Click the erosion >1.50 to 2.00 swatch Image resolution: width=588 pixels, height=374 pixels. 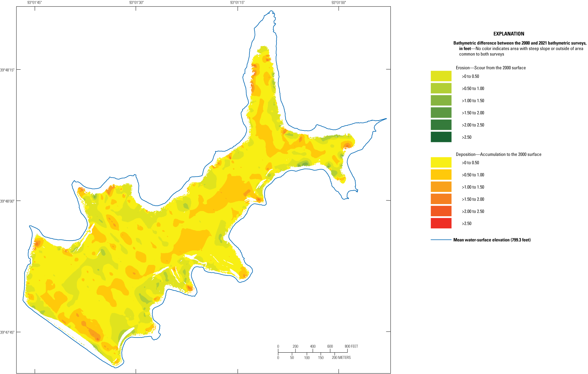(441, 113)
